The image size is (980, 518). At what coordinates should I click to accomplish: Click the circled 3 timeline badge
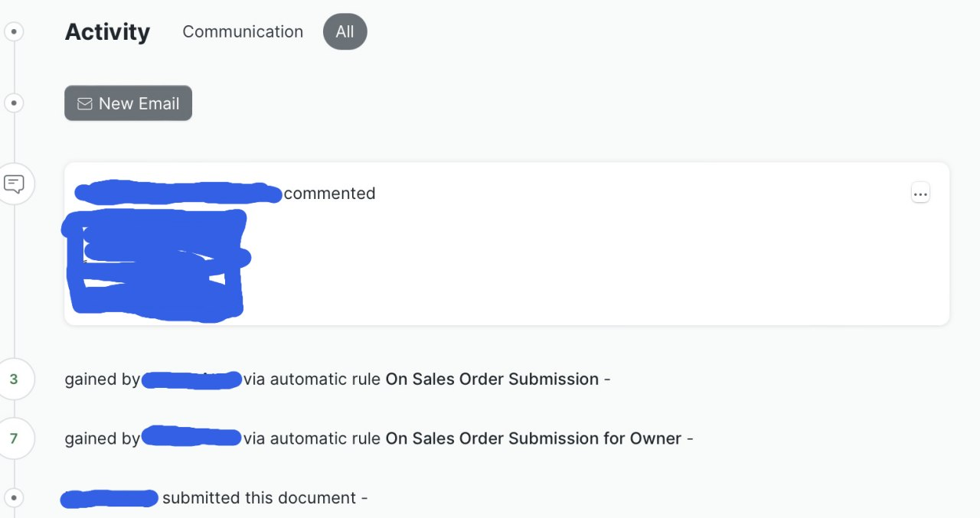17,379
